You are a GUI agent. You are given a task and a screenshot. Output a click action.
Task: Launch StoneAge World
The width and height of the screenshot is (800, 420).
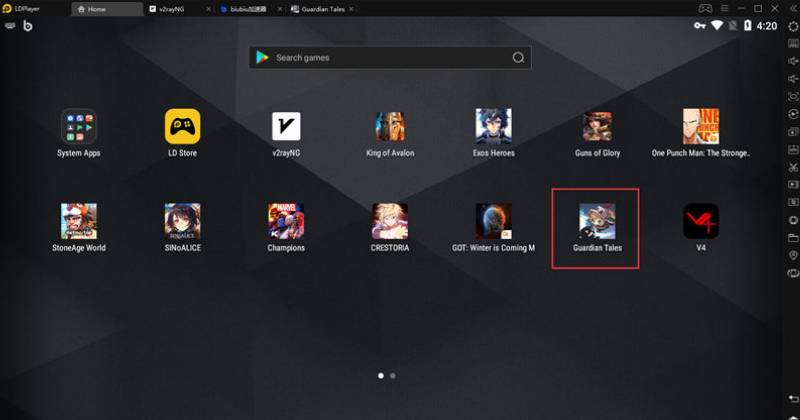click(79, 221)
